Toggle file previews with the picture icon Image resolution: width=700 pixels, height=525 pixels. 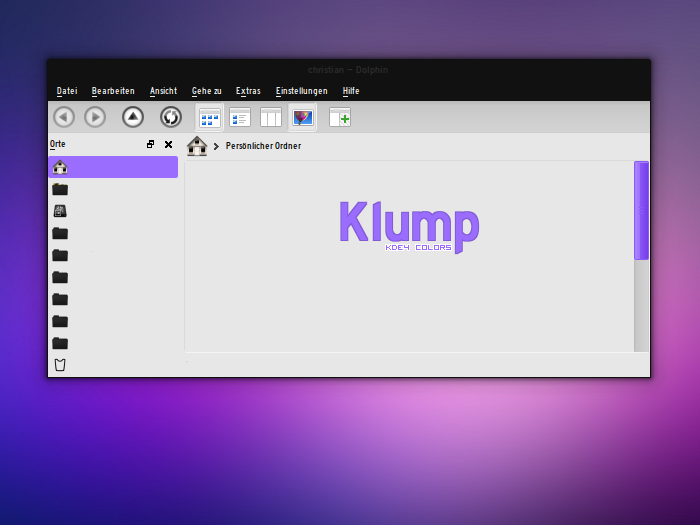point(303,117)
